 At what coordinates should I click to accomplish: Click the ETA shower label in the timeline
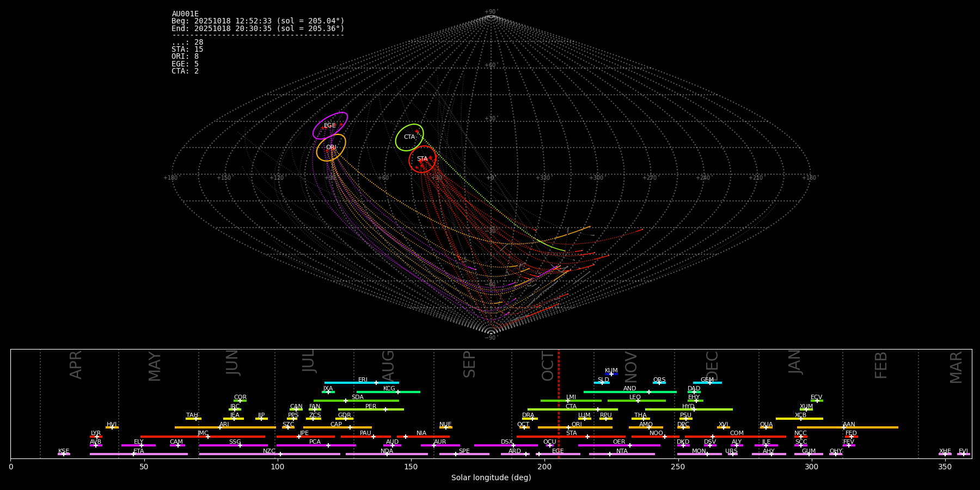[x=139, y=451]
